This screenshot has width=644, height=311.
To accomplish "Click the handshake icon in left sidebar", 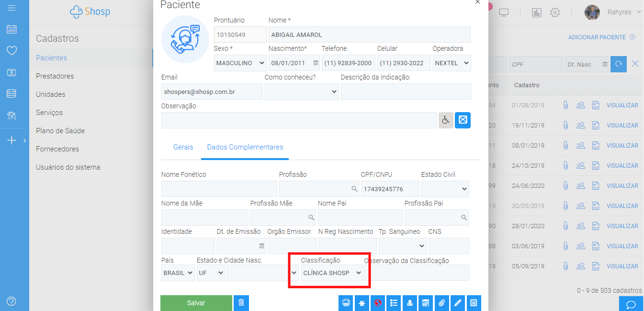I will 11,115.
